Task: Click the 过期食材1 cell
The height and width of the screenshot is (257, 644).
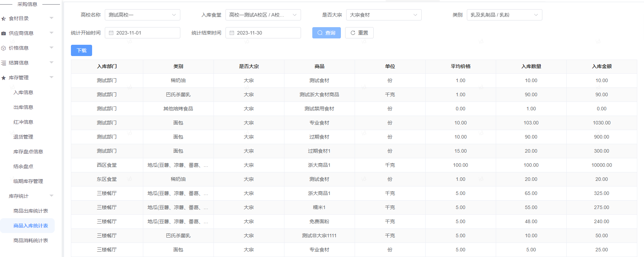Action: [x=319, y=151]
